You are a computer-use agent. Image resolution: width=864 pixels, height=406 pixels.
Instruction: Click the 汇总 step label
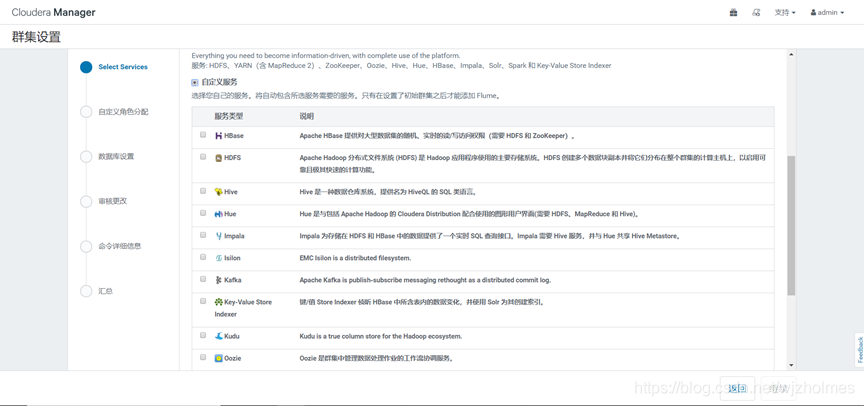(x=105, y=291)
